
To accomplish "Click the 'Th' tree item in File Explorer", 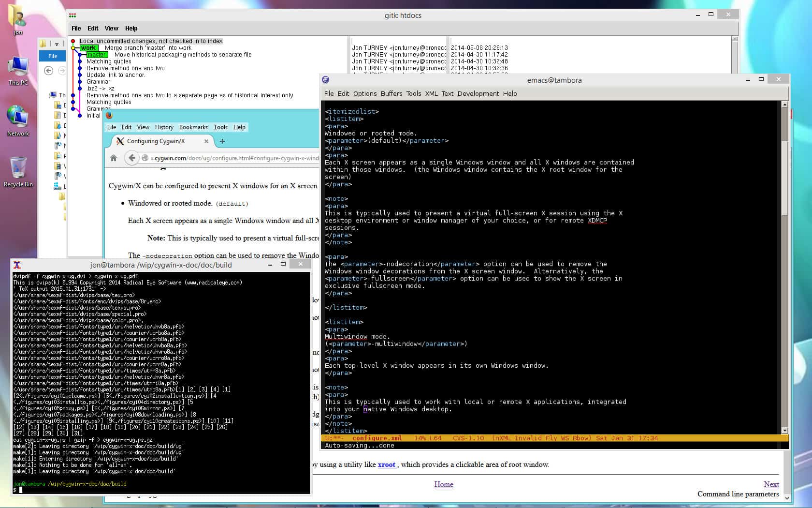I will (x=58, y=95).
